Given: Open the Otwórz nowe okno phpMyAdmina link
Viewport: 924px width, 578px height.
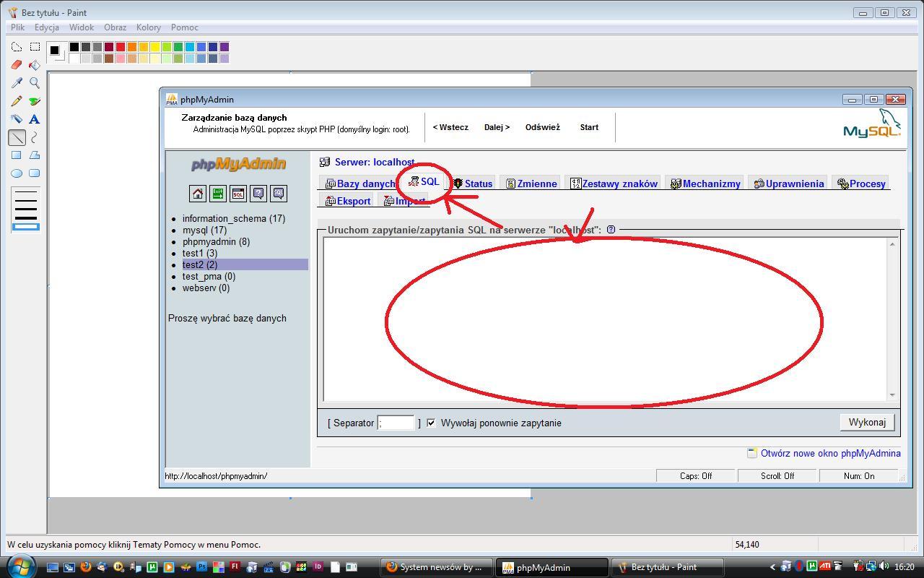Looking at the screenshot, I should point(830,453).
